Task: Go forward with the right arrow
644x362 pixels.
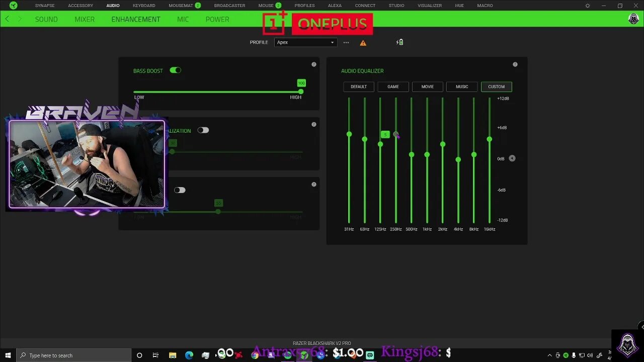Action: tap(20, 19)
